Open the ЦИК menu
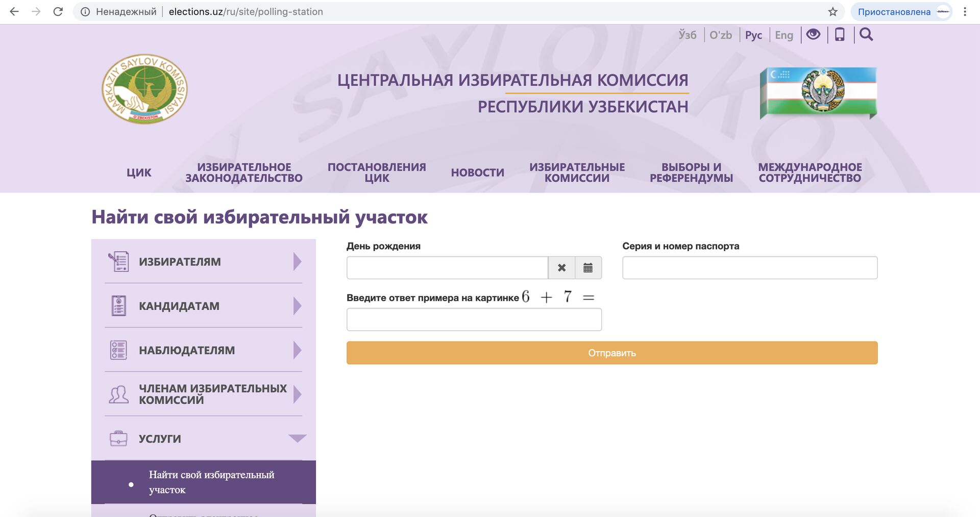This screenshot has height=517, width=980. click(x=139, y=173)
